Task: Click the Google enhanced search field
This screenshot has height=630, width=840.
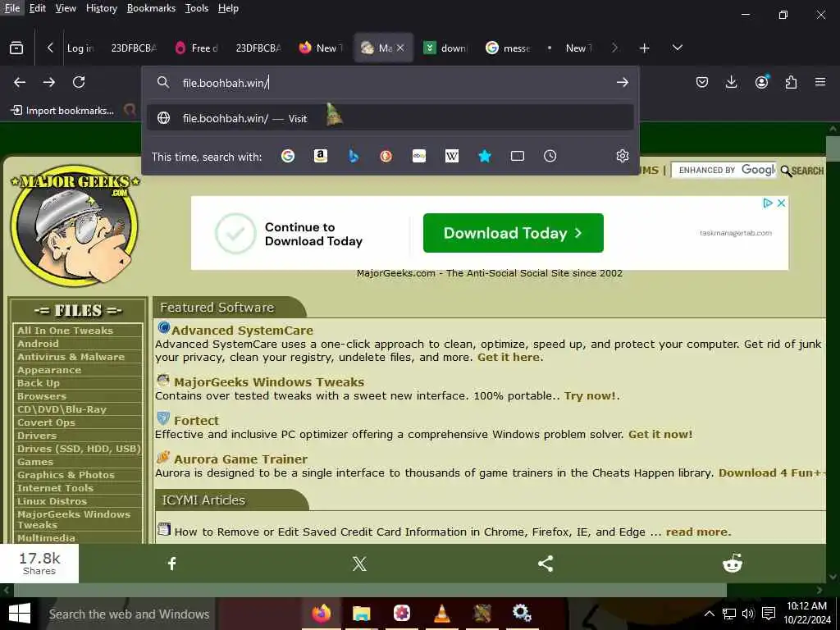Action: [x=724, y=170]
